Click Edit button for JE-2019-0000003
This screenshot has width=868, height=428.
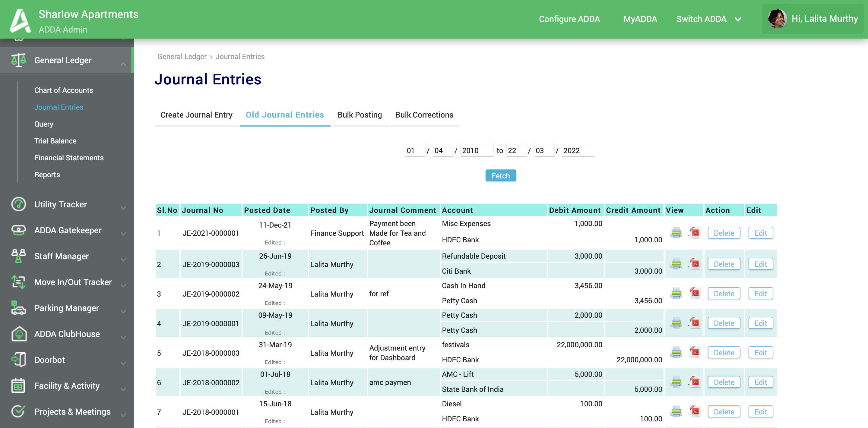coord(760,264)
